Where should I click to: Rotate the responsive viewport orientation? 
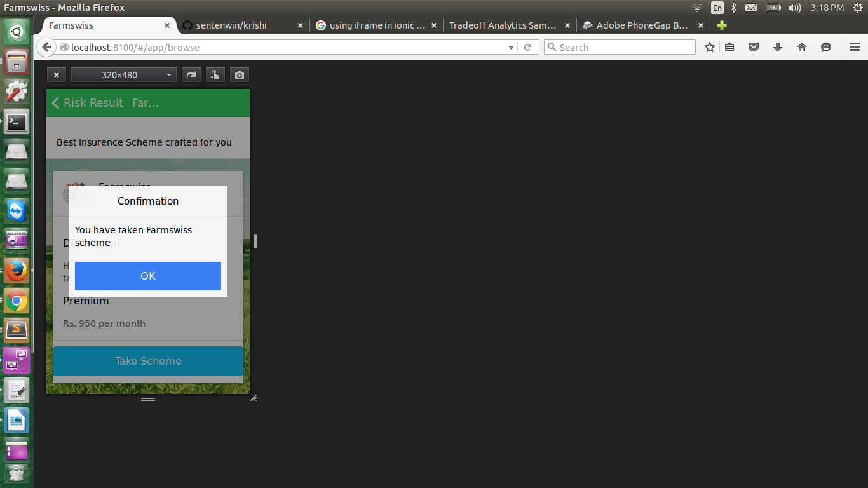click(x=191, y=75)
